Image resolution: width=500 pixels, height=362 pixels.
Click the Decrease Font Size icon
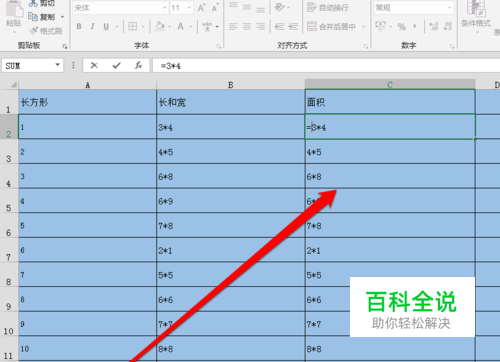(x=215, y=7)
